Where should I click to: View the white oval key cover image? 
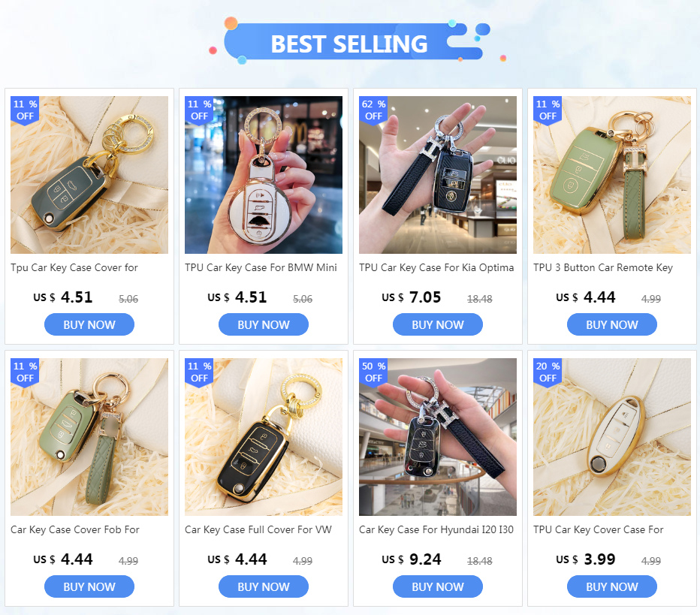point(611,437)
